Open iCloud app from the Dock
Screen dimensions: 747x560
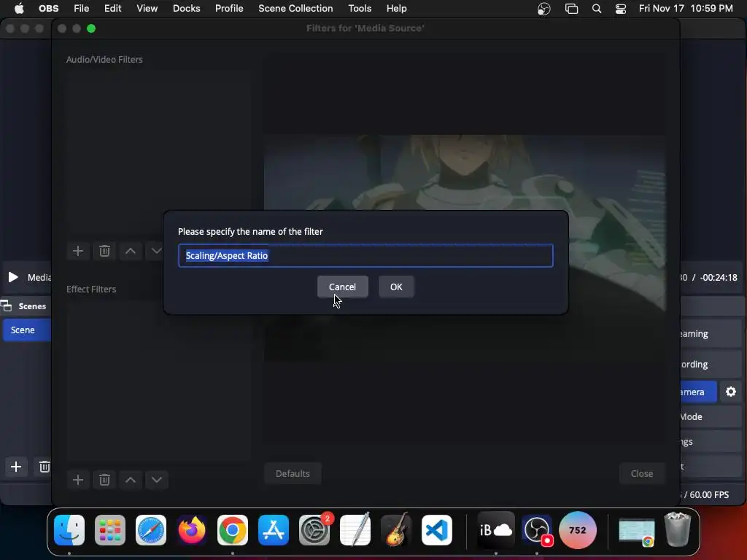point(496,530)
